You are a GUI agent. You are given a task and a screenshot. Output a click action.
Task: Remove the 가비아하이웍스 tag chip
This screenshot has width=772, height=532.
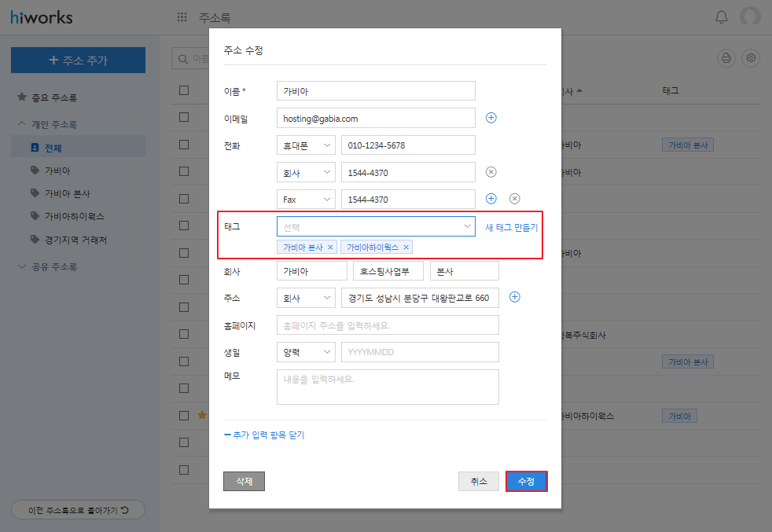[406, 248]
